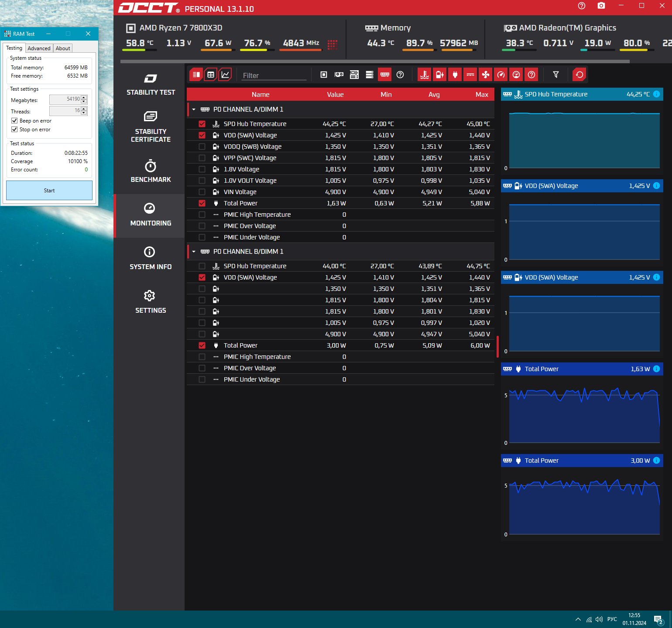672x628 pixels.
Task: Collapse the P0 CHANNEL B/DIMM 1 group
Action: click(x=194, y=252)
